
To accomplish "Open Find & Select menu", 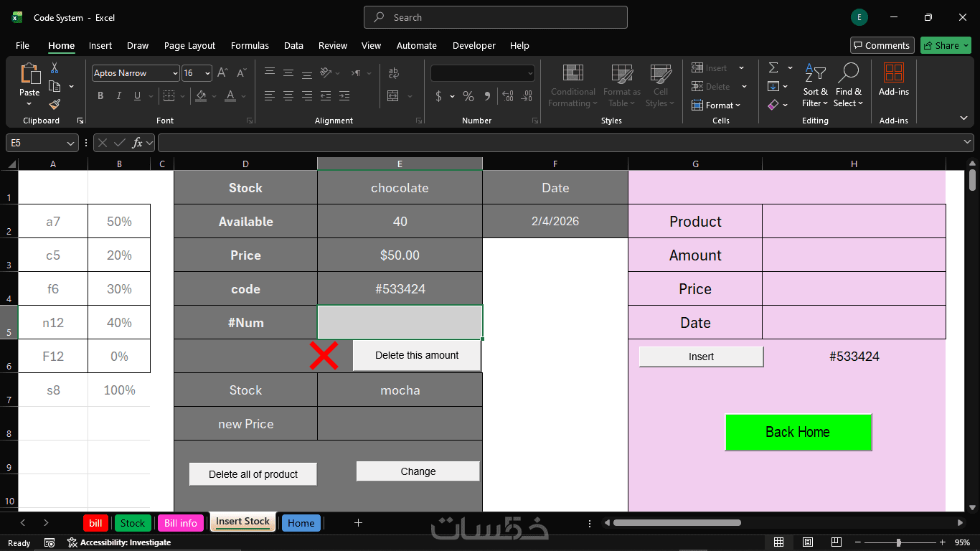I will tap(848, 85).
